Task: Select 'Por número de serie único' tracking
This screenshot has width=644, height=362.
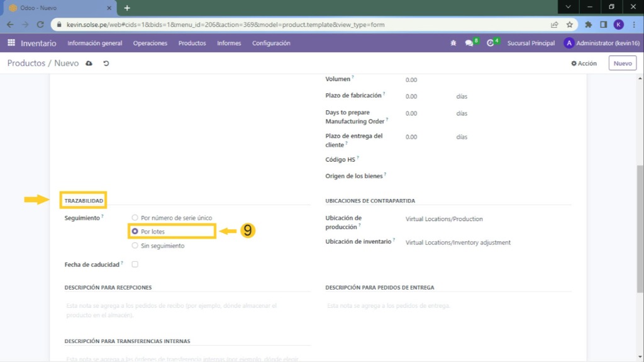Action: pos(135,218)
